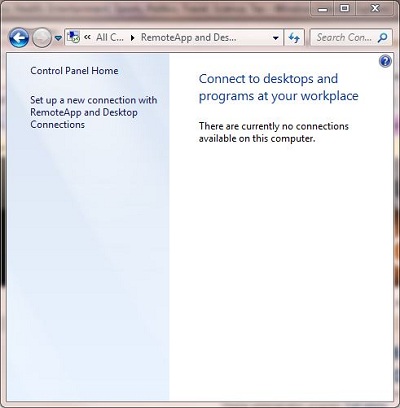400x408 pixels.
Task: Open the address bar history dropdown
Action: click(276, 38)
